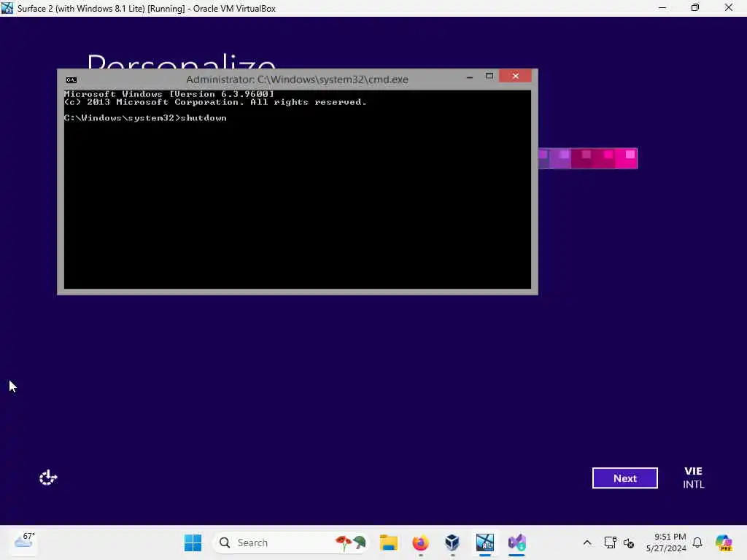The width and height of the screenshot is (747, 560).
Task: Click inside the command prompt console area
Action: 298,190
